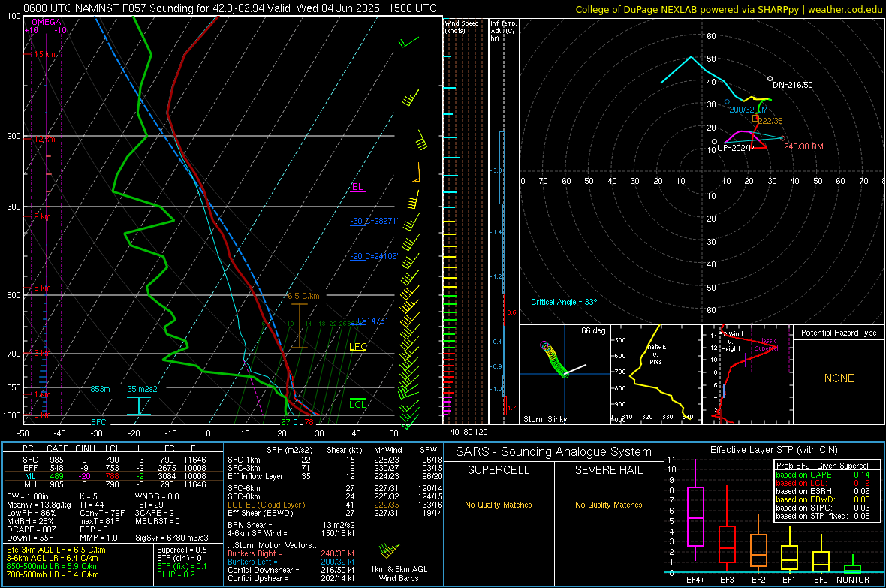
Task: Click the -30 C=28971' height label
Action: pyautogui.click(x=374, y=221)
